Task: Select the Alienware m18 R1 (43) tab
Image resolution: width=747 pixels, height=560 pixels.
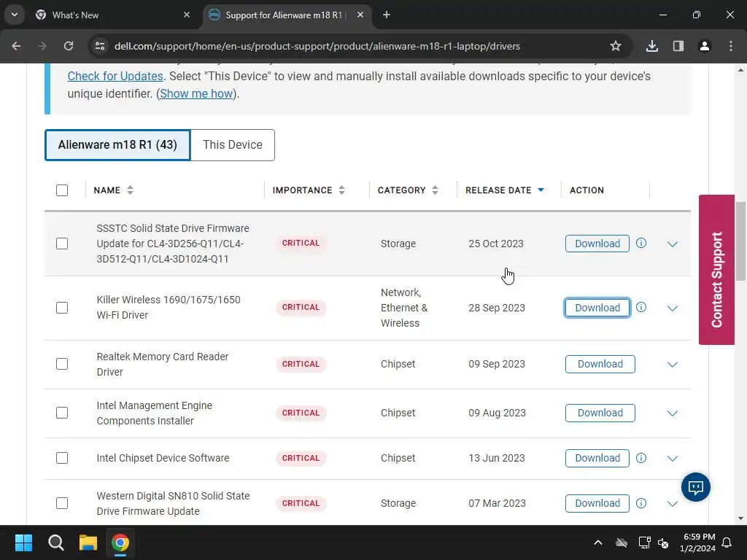Action: coord(117,145)
